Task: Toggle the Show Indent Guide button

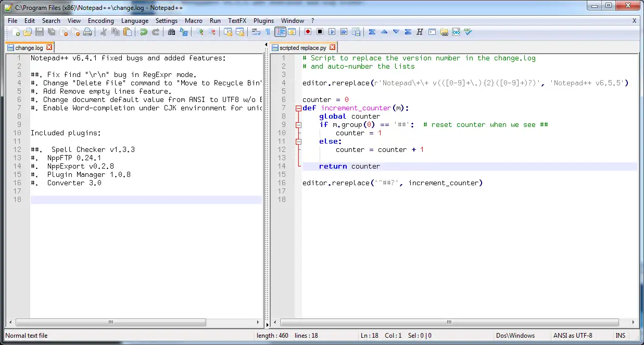Action: [281, 32]
